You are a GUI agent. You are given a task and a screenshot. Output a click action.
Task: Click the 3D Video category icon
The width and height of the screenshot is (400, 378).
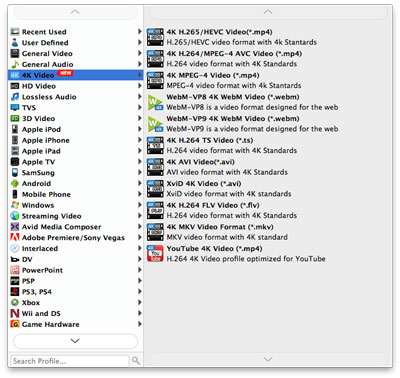(15, 118)
